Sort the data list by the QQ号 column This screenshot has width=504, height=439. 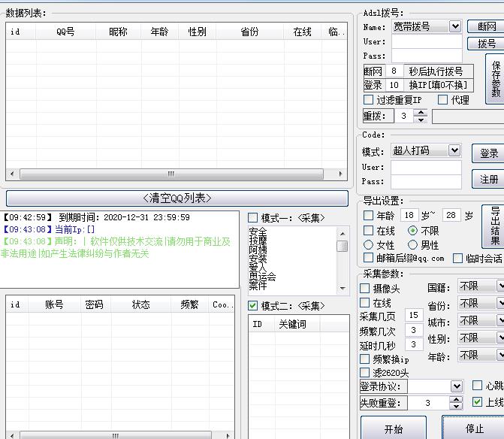pyautogui.click(x=65, y=32)
